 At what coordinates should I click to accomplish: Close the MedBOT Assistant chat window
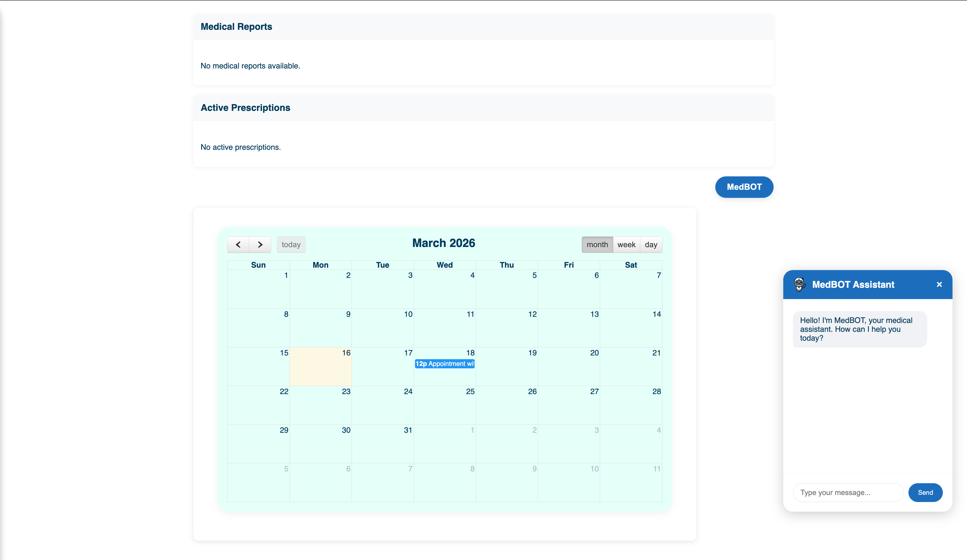tap(939, 284)
